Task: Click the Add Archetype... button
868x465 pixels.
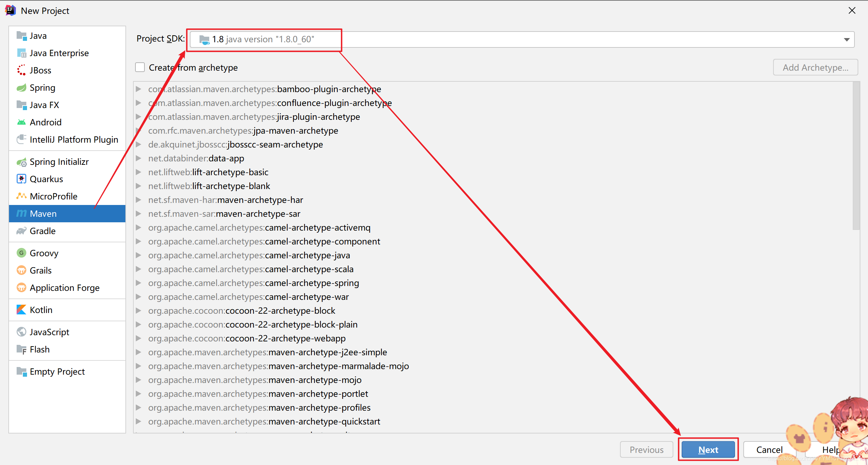Action: (815, 67)
